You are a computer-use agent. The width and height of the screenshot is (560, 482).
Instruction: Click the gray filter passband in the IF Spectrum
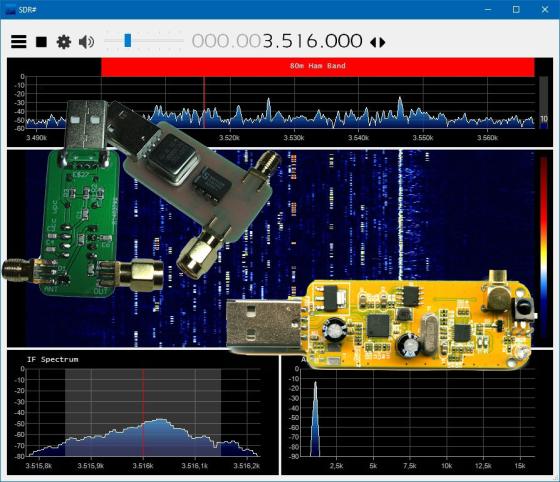[x=143, y=412]
